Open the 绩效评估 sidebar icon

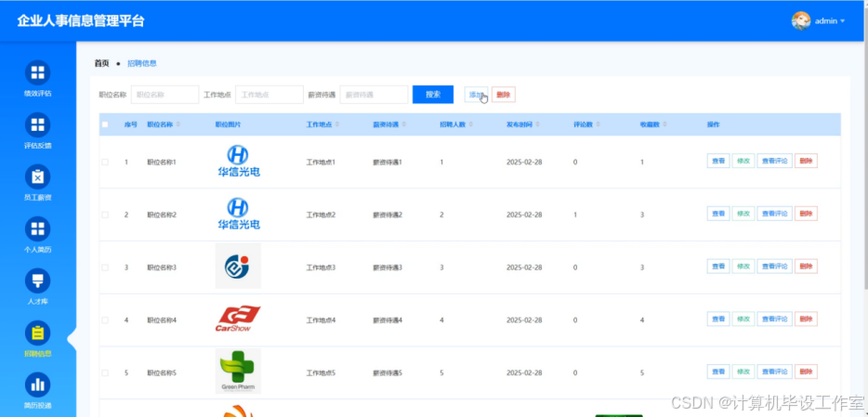38,73
